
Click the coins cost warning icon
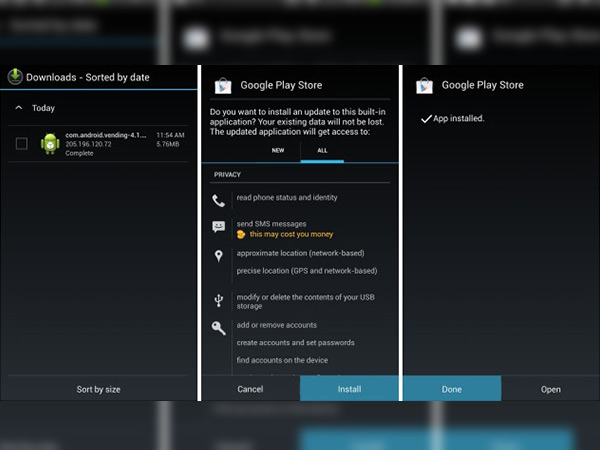(241, 234)
